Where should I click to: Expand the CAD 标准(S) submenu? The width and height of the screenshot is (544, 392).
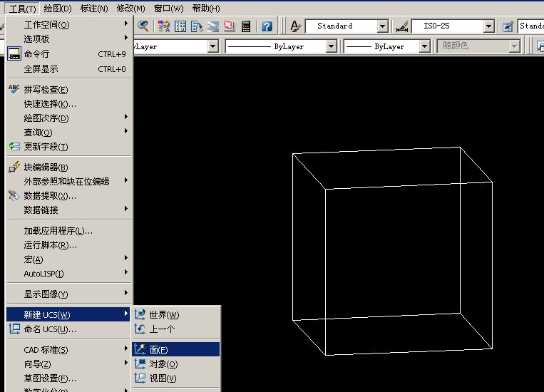69,350
